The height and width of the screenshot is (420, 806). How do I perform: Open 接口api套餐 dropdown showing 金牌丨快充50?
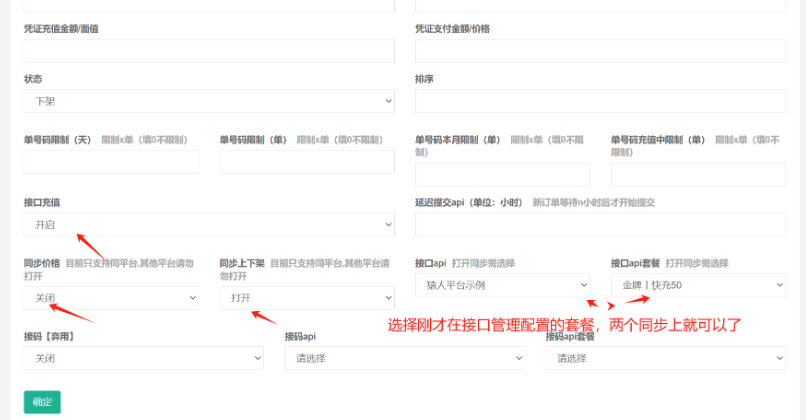(698, 285)
